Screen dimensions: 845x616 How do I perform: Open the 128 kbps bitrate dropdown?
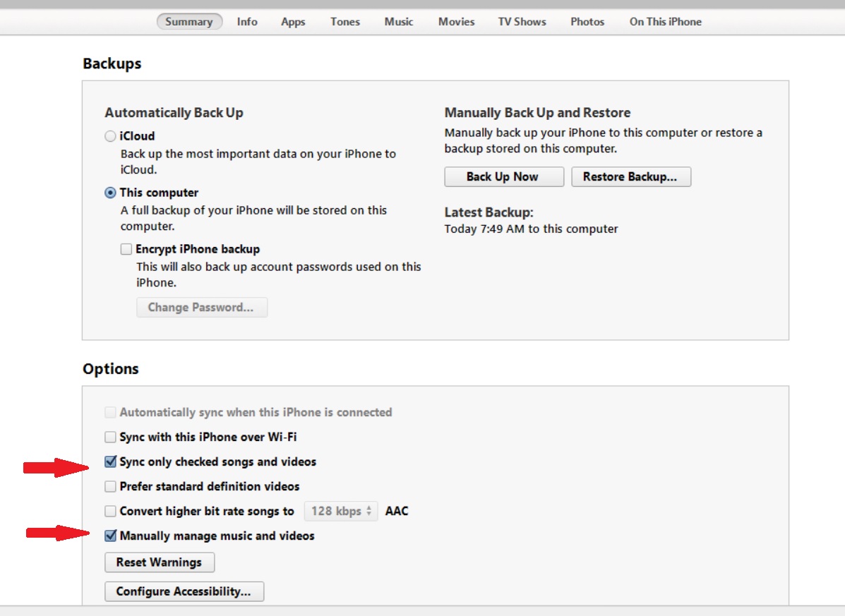(340, 511)
